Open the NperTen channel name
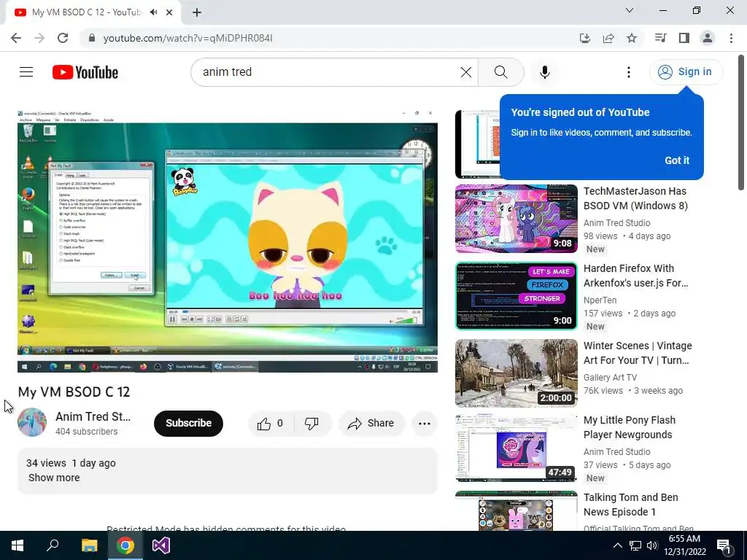747x560 pixels. click(600, 300)
